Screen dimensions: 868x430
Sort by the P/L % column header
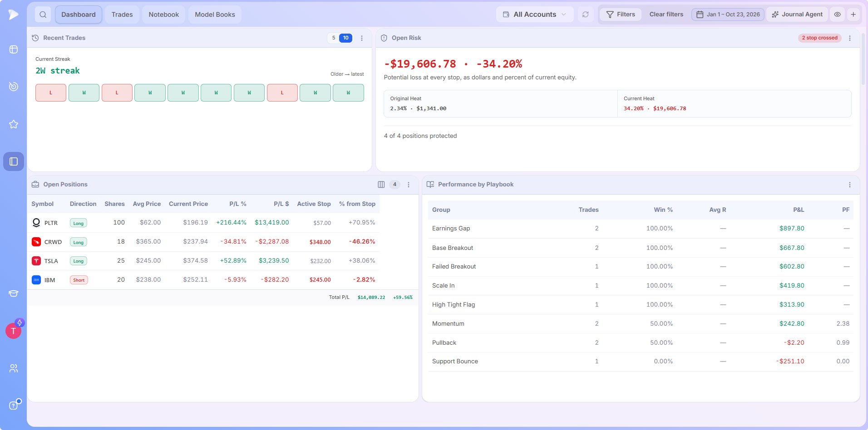click(x=238, y=204)
